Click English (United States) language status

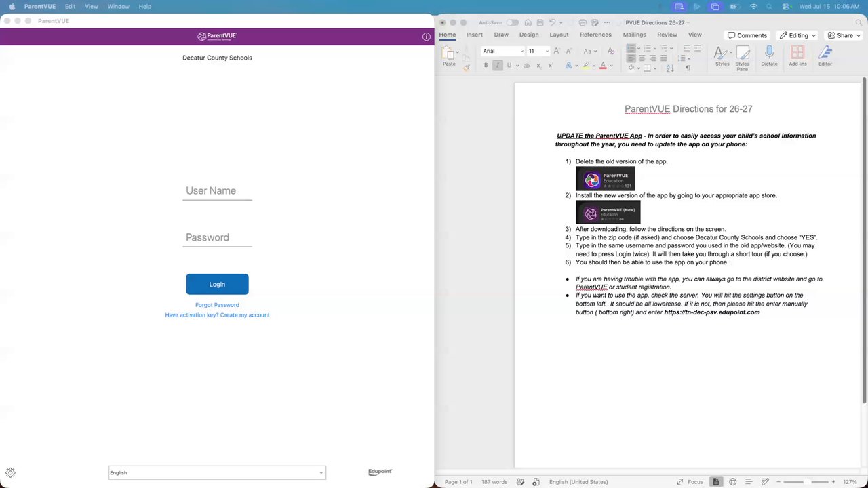(x=578, y=482)
